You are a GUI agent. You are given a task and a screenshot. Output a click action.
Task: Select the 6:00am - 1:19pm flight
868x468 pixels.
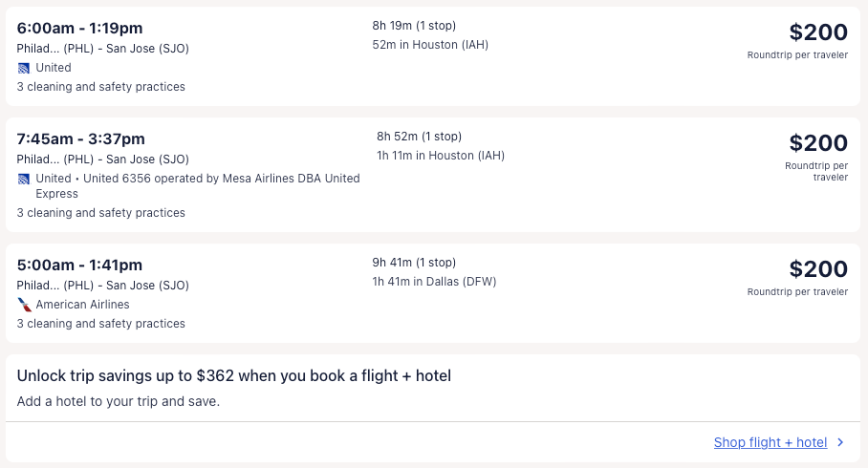coord(79,29)
